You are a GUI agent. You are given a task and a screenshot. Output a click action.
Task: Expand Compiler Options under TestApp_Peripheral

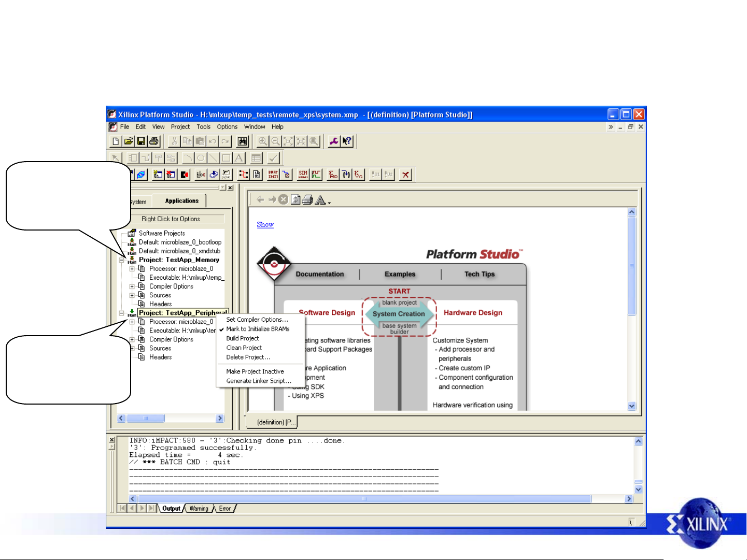pyautogui.click(x=132, y=339)
